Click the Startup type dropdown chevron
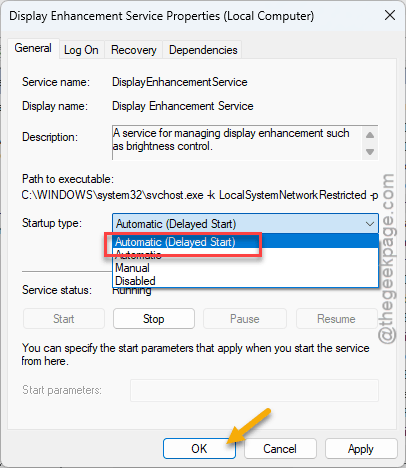This screenshot has width=406, height=468. [370, 224]
